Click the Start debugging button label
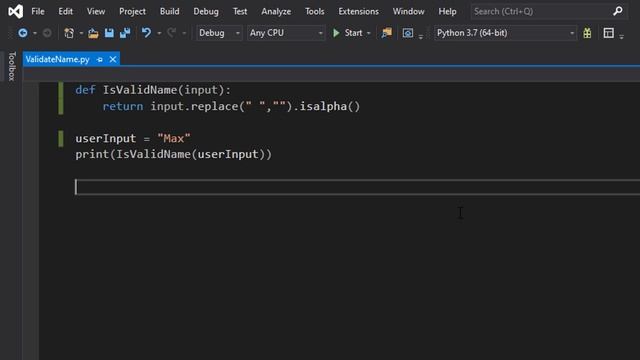The image size is (640, 360). (353, 33)
